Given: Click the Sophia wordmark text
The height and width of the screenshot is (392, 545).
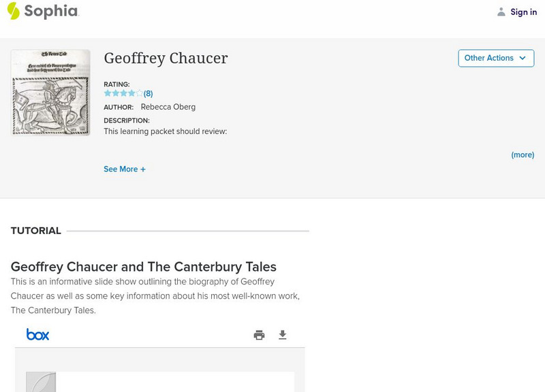Looking at the screenshot, I should 51,11.
